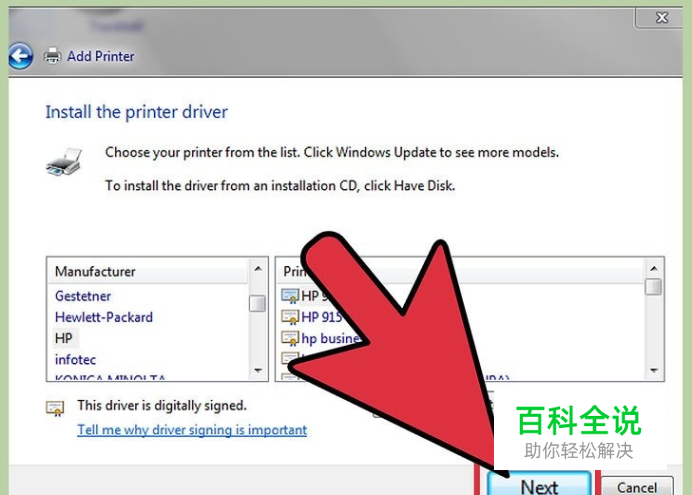Select the hp business printer entry
692x495 pixels.
click(x=330, y=338)
